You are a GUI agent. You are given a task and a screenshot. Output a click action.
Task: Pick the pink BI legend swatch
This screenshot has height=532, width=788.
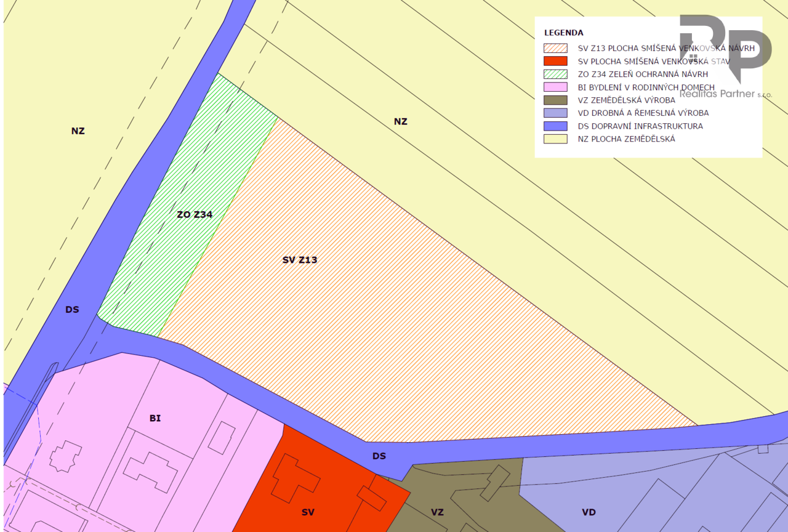(x=555, y=87)
